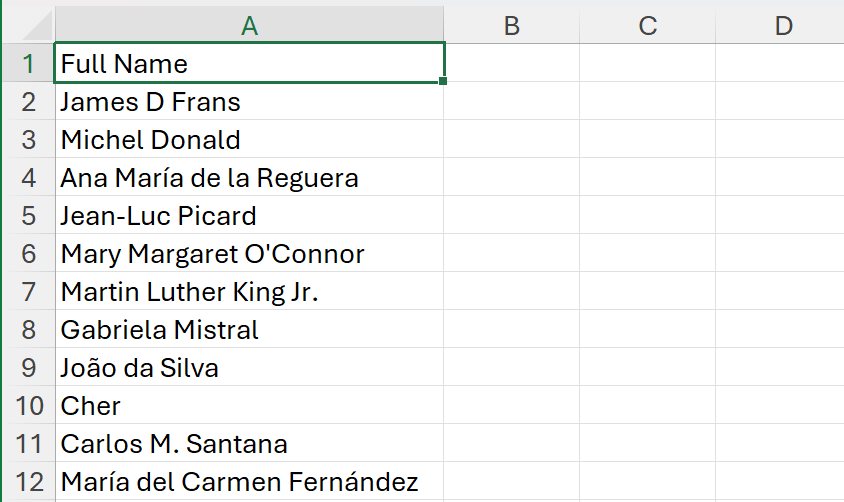Image resolution: width=844 pixels, height=502 pixels.
Task: Click the row 5 header
Action: point(29,216)
